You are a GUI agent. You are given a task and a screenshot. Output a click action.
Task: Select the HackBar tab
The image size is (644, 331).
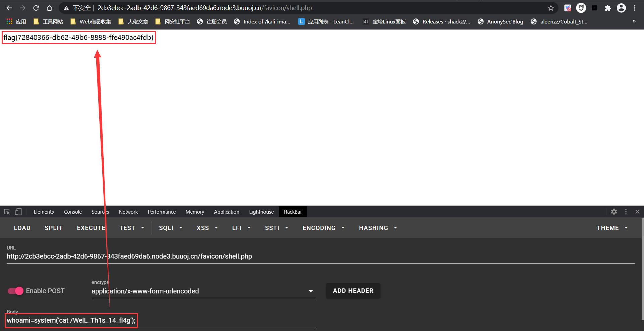tap(292, 212)
